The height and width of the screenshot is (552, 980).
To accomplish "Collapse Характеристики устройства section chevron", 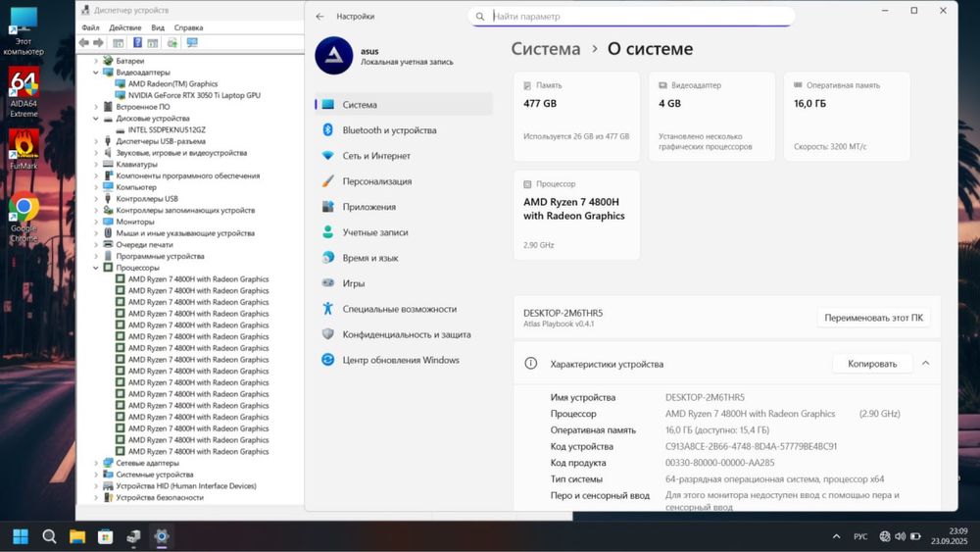I will 926,363.
